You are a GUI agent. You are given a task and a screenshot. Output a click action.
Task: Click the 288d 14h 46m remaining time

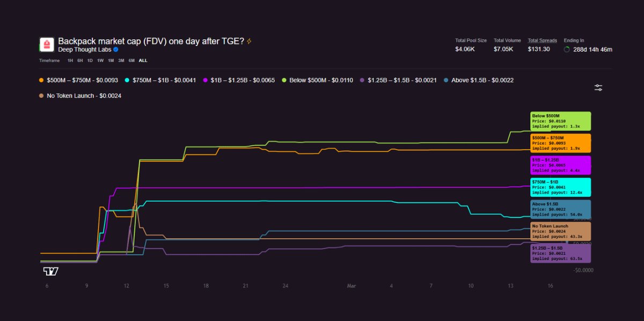click(592, 49)
